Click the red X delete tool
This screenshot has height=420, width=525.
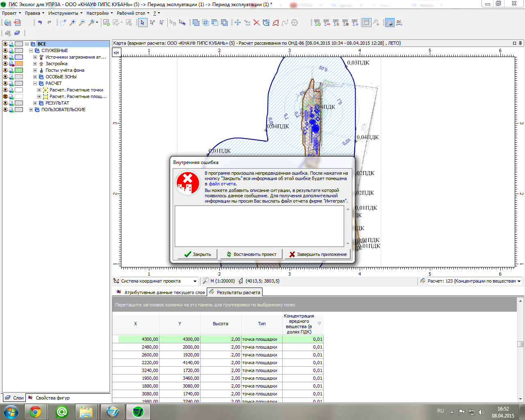[x=256, y=23]
